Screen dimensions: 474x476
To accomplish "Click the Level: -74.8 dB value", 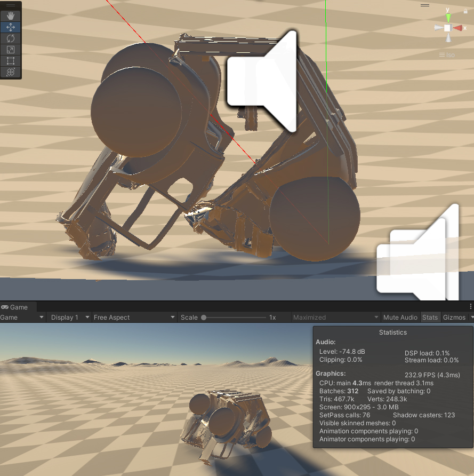I will point(342,352).
